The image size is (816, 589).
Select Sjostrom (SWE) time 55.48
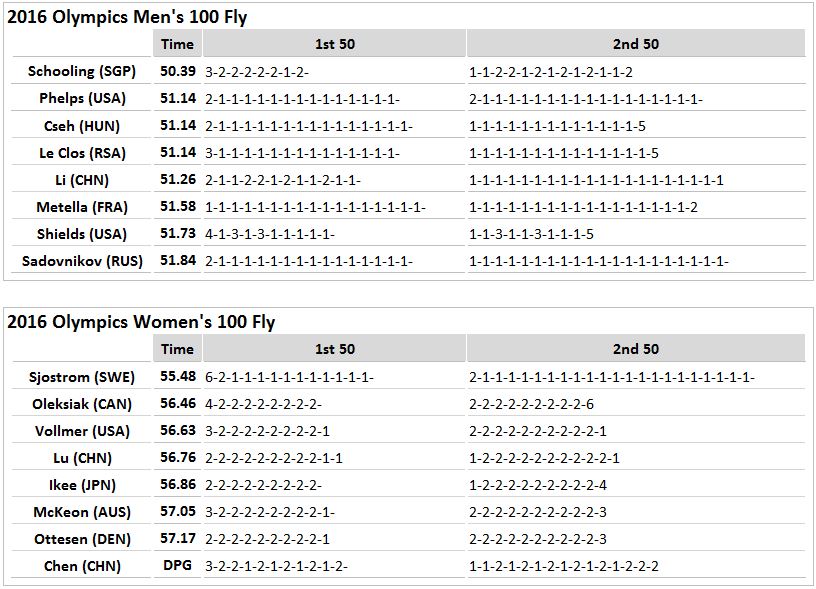[x=177, y=376]
